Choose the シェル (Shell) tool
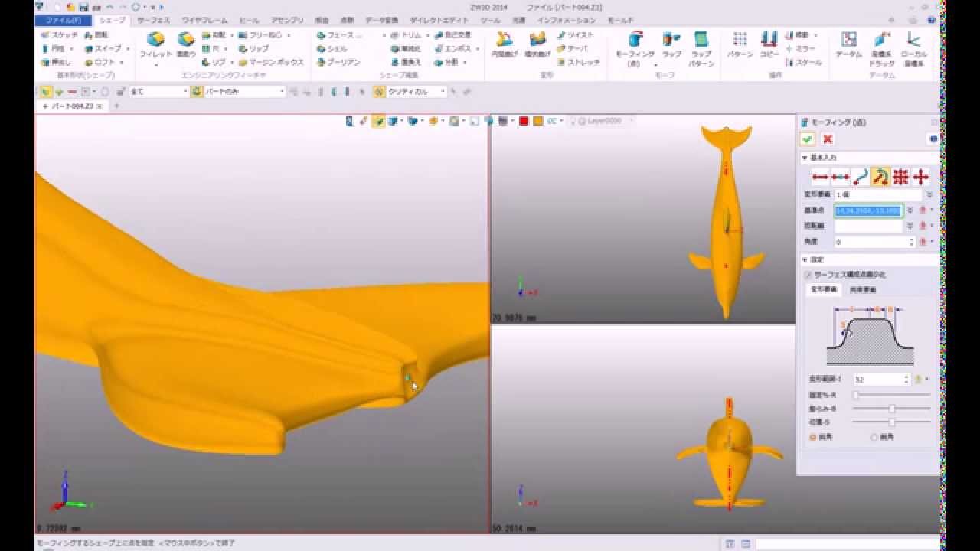This screenshot has height=551, width=980. point(332,48)
